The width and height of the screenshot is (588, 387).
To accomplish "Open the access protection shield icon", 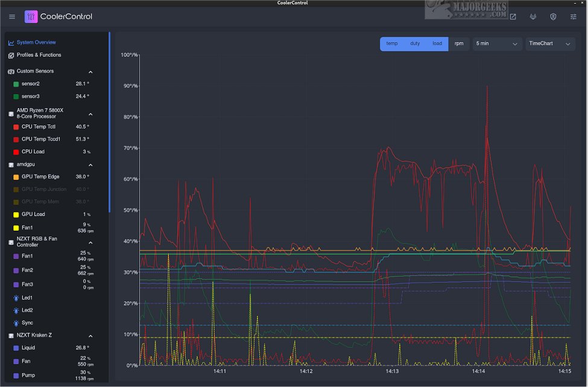I will (553, 16).
